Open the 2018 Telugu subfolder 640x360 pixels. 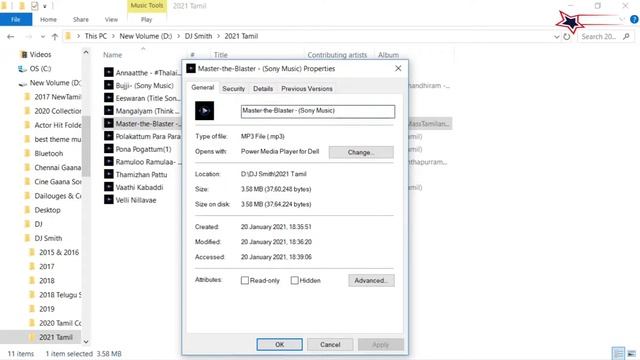60,295
